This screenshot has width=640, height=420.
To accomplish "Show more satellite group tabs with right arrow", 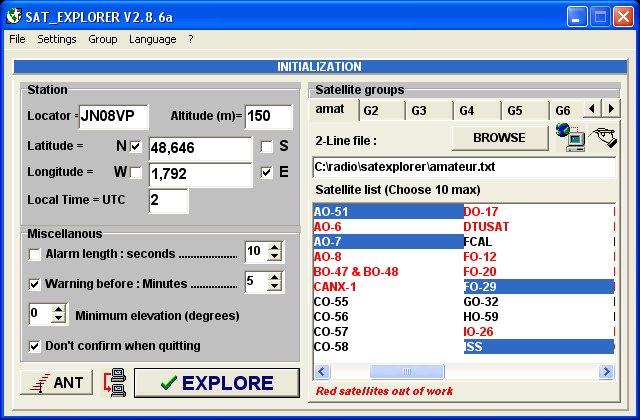I will tap(611, 109).
